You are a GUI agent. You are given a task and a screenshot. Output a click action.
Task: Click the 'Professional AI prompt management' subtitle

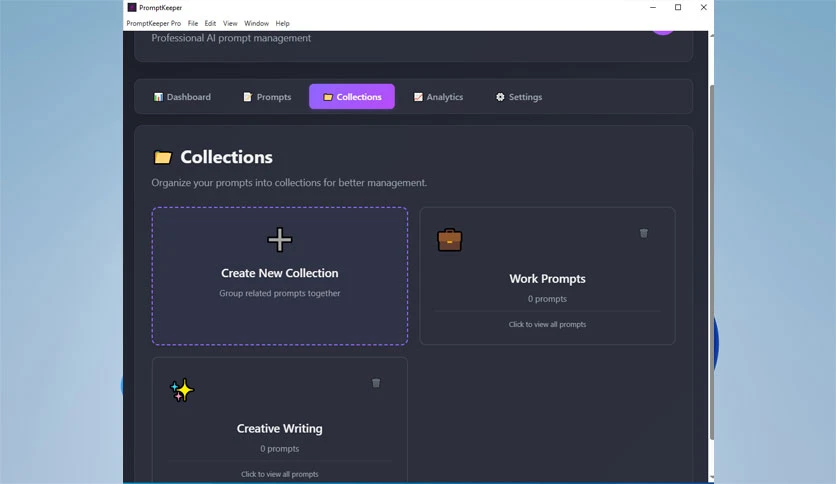click(231, 38)
